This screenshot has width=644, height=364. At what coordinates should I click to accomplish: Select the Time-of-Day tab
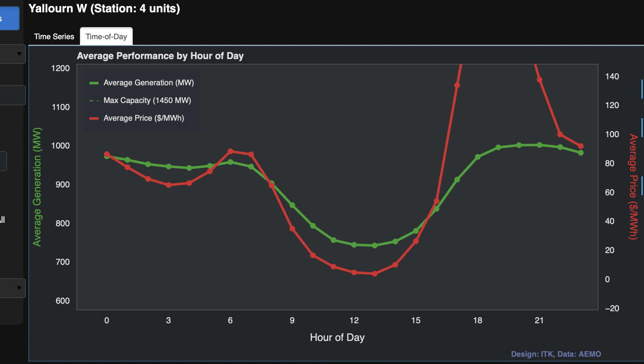pos(106,37)
